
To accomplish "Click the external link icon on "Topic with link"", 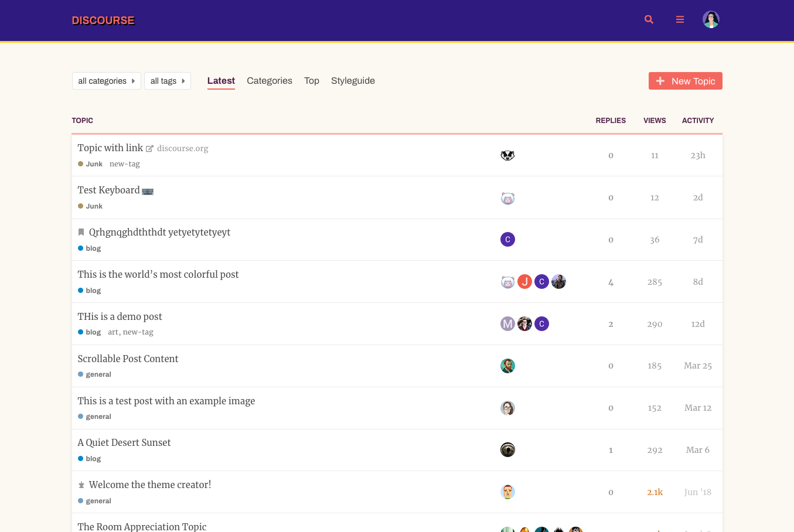I will click(149, 148).
